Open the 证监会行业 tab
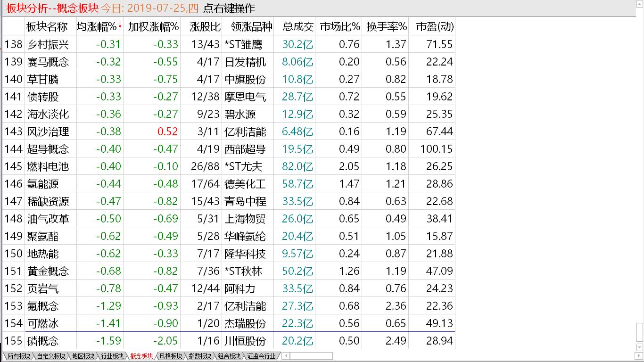Image resolution: width=644 pixels, height=362 pixels. tap(261, 356)
